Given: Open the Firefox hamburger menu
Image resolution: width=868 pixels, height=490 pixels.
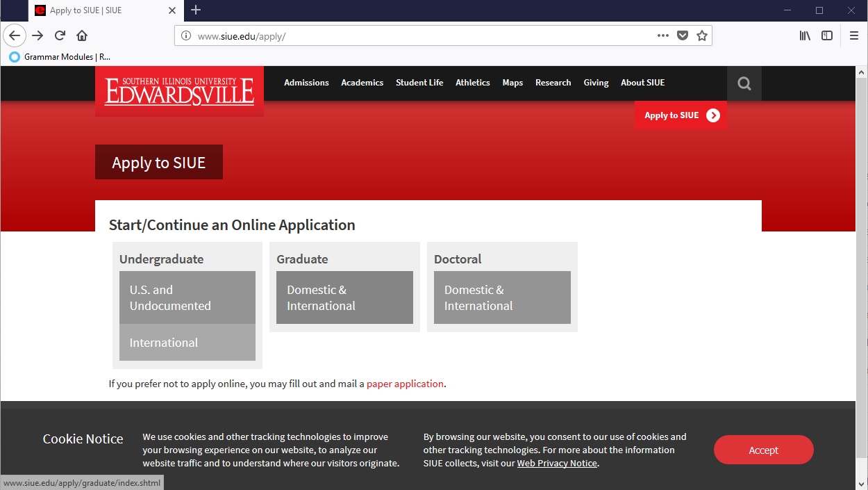Looking at the screenshot, I should 854,35.
